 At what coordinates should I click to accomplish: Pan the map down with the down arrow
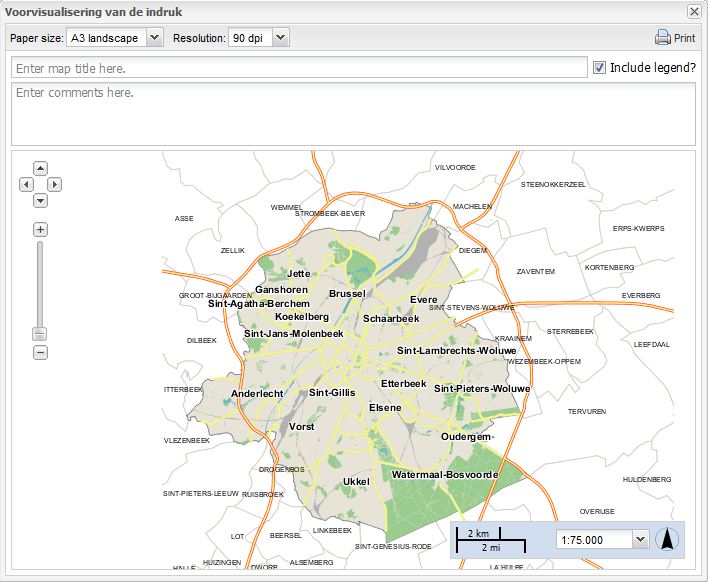tap(40, 201)
